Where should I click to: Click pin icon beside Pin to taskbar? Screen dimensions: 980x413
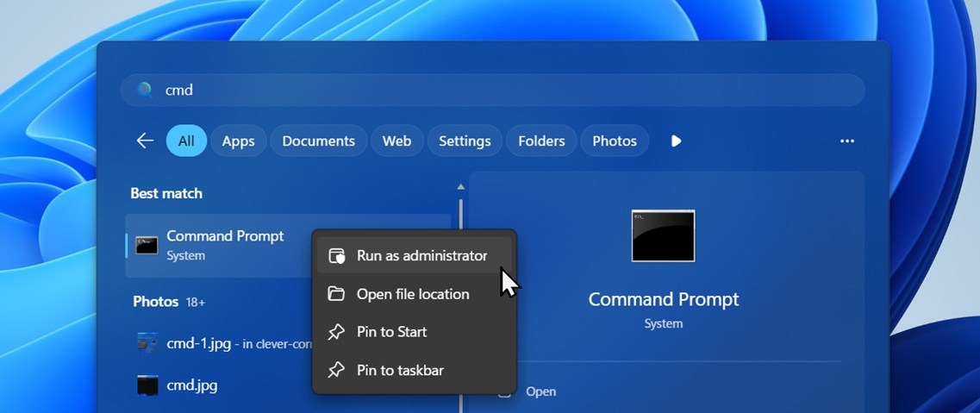pos(336,370)
